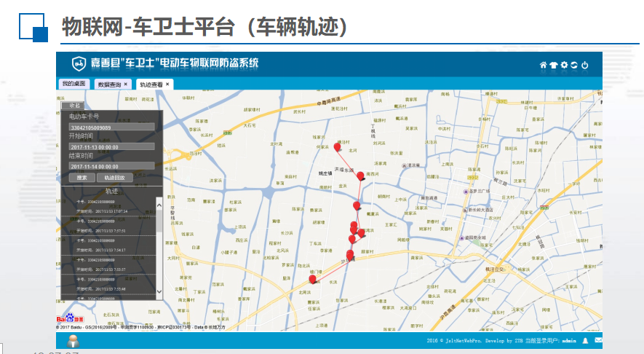Click the 洪福东路 label near route
Image resolution: width=644 pixels, height=354 pixels.
(344, 170)
